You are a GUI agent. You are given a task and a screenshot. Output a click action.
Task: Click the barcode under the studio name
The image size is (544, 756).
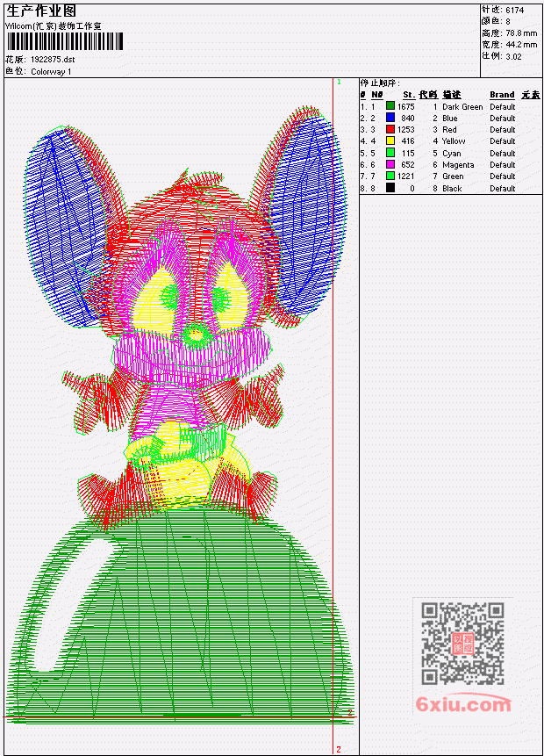tap(65, 41)
